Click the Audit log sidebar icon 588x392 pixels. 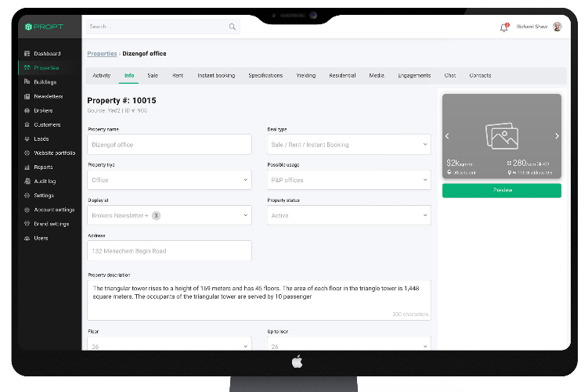point(27,182)
